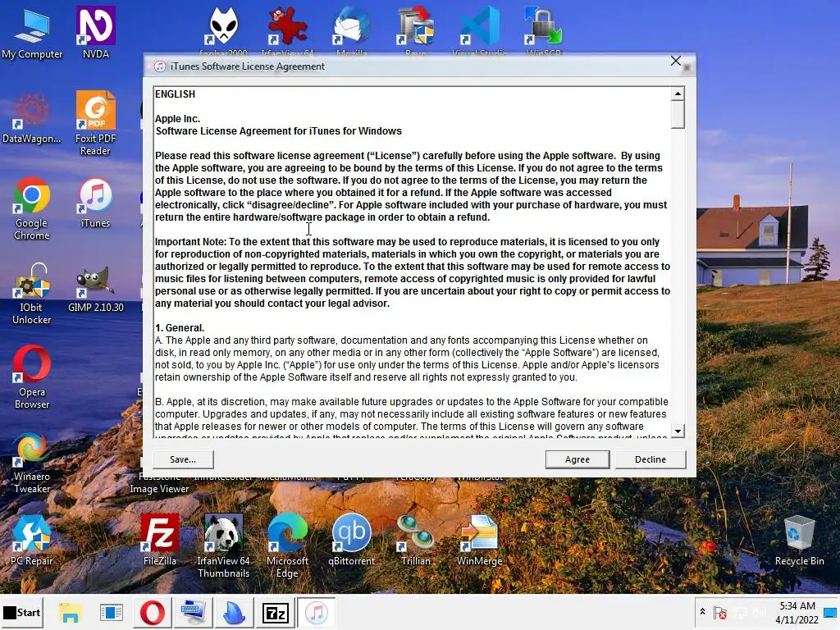840x630 pixels.
Task: Close the iTunes License Agreement dialog
Action: coord(676,61)
